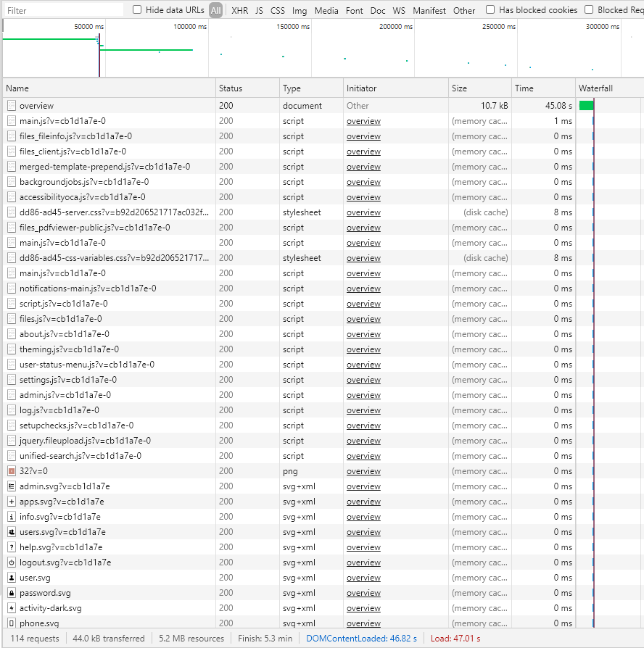This screenshot has height=648, width=644.
Task: Select the accessibilityoca.js request row
Action: point(323,197)
